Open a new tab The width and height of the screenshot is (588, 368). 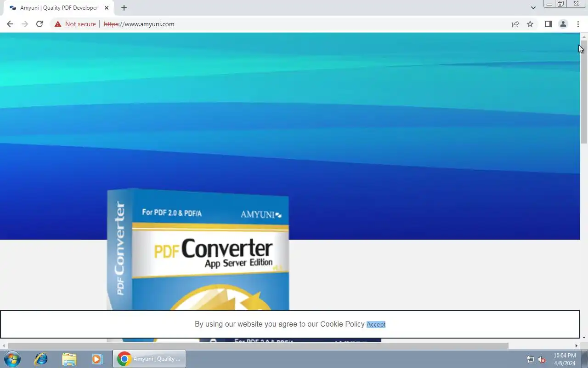[124, 8]
